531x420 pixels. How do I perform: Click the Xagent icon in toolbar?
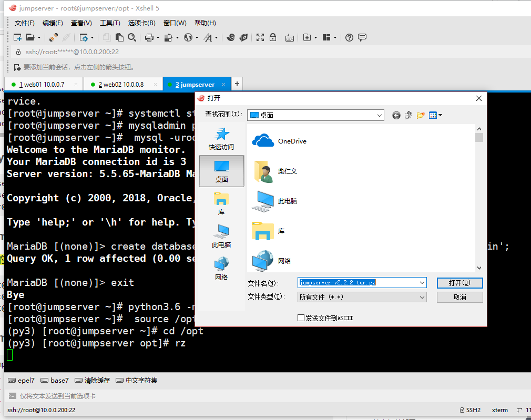coord(243,37)
